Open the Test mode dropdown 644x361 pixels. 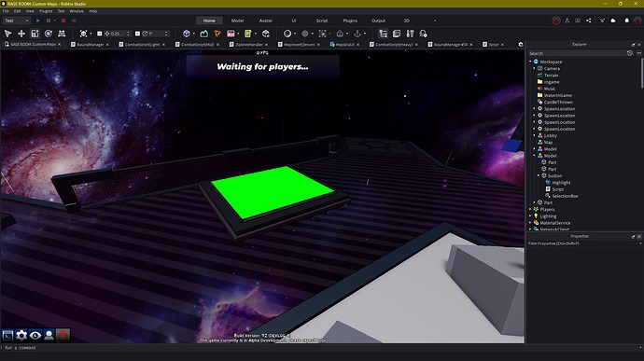pos(17,21)
